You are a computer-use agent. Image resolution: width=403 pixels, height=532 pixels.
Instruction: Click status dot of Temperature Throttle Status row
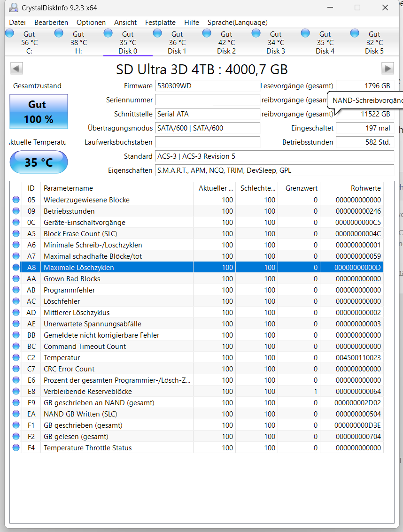pyautogui.click(x=16, y=447)
